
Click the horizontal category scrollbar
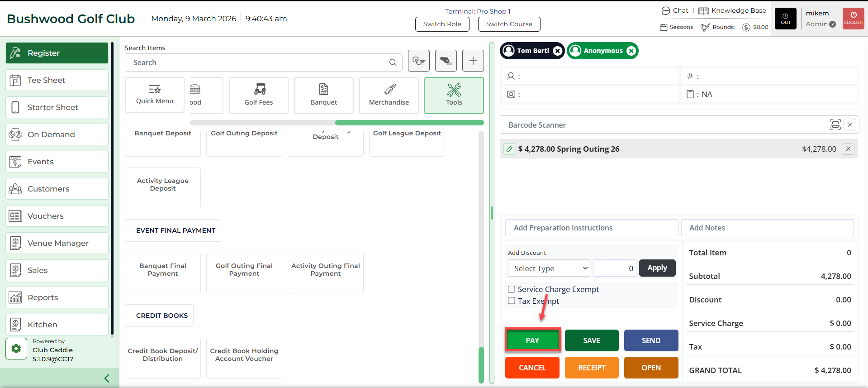pos(409,123)
